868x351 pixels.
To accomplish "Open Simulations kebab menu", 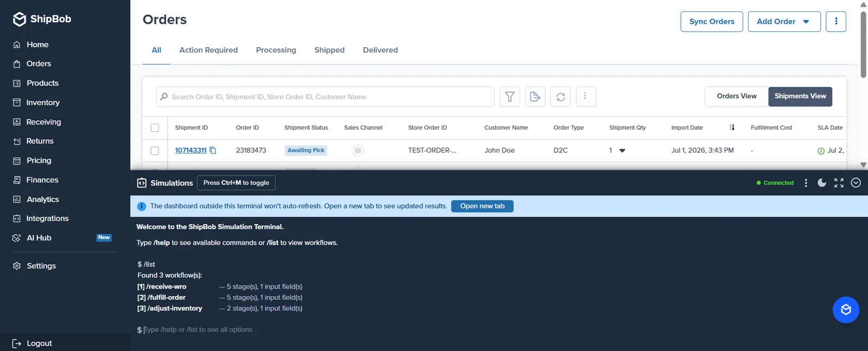I will pos(806,183).
